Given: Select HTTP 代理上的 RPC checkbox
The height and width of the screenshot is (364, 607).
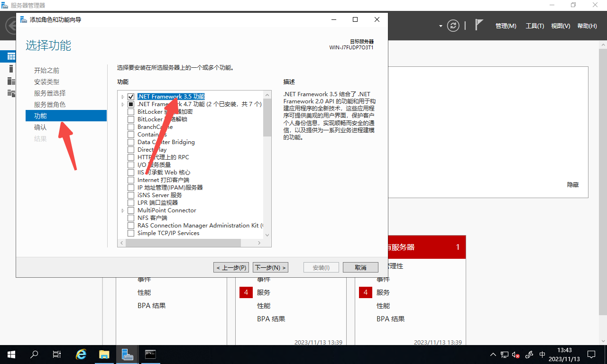Looking at the screenshot, I should pos(131,157).
